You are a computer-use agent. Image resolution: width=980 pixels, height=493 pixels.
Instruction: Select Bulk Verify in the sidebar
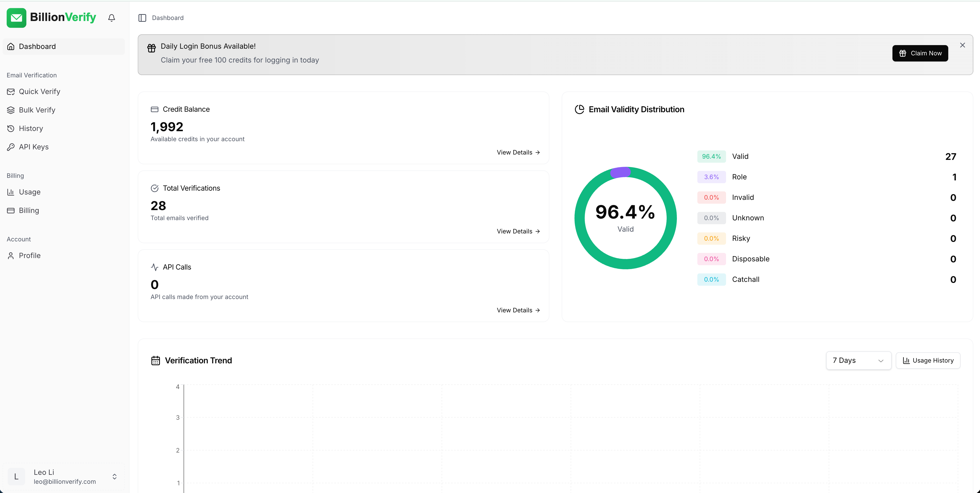[37, 110]
